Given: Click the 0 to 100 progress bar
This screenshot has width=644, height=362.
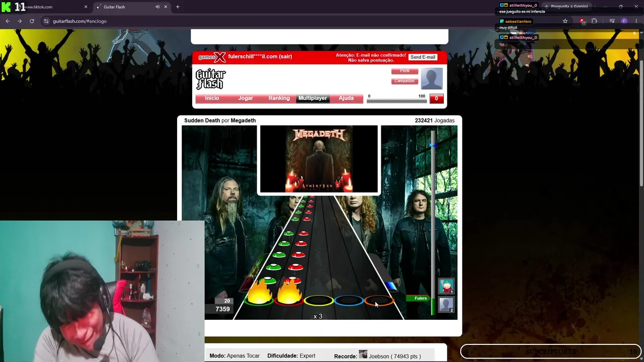Looking at the screenshot, I should [397, 101].
